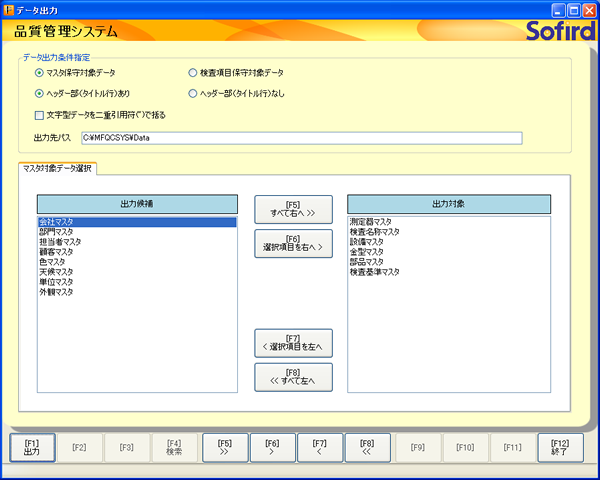The image size is (600, 480).
Task: Click [F5] すべて右へ >> button
Action: [293, 209]
